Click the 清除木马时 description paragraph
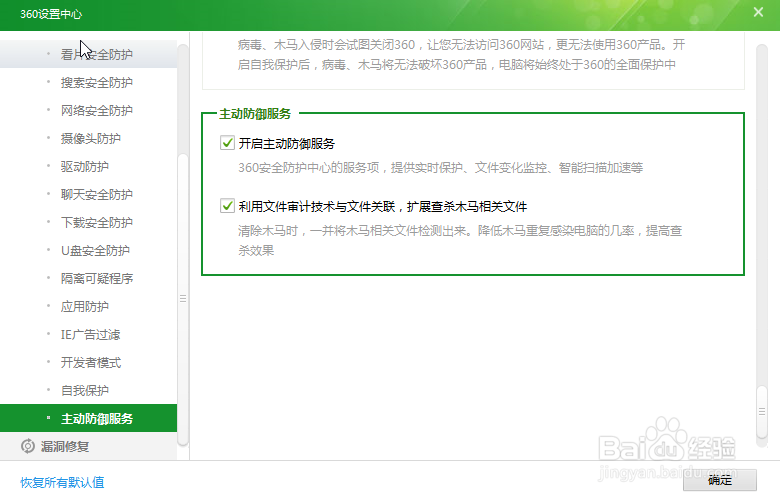The height and width of the screenshot is (500, 780). (x=460, y=240)
